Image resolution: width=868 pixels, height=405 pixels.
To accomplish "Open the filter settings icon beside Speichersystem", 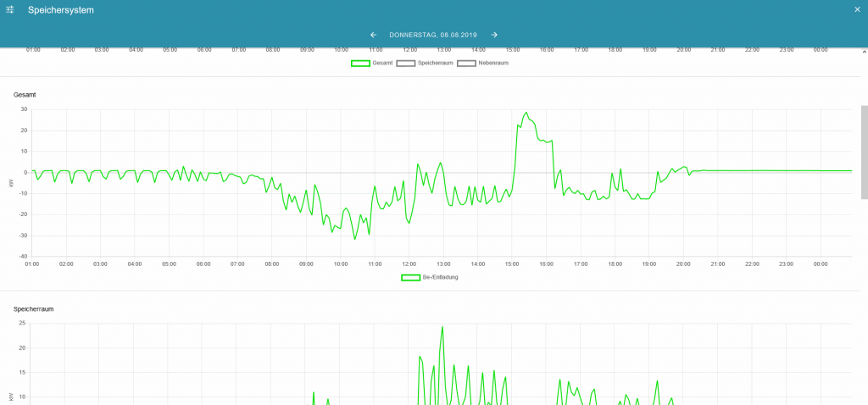I will (x=10, y=9).
